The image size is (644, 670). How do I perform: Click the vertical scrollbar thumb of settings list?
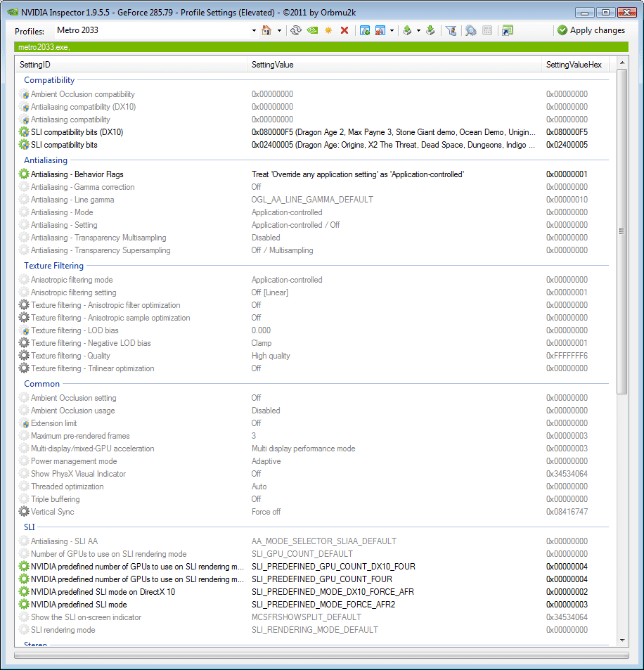click(x=622, y=231)
